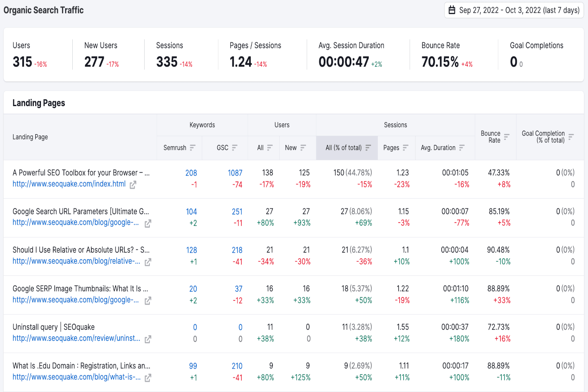Sort by Avg. Duration column icon
Screen dimensions: 588x392
[462, 148]
